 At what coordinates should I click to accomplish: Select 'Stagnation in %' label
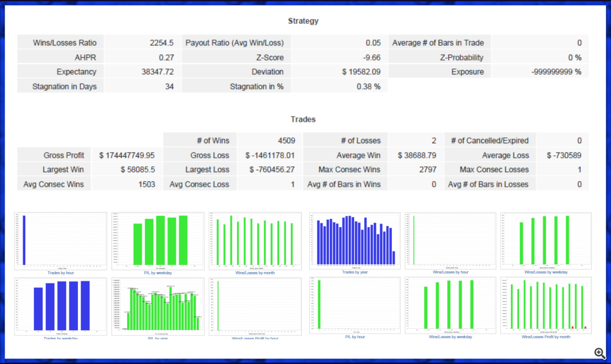point(257,86)
